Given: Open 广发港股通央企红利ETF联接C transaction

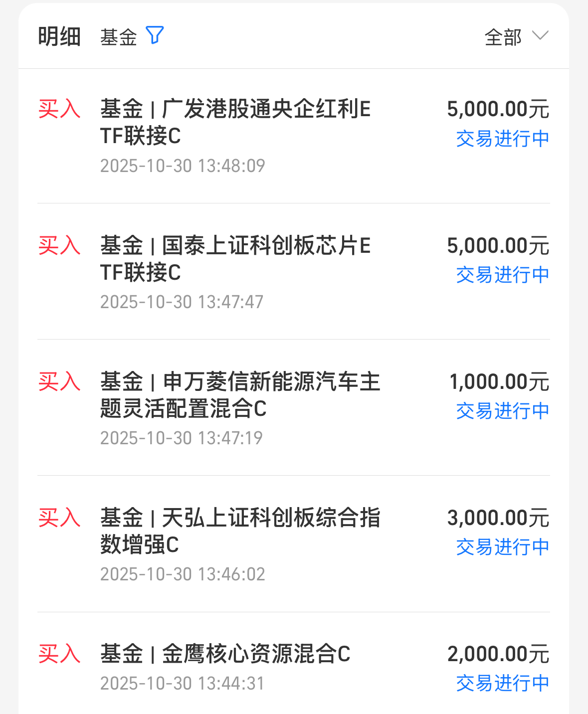Looking at the screenshot, I should 294,136.
